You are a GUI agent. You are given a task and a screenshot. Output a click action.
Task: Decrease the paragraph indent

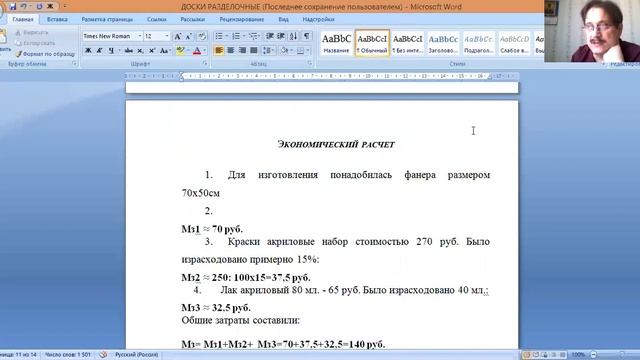click(269, 37)
